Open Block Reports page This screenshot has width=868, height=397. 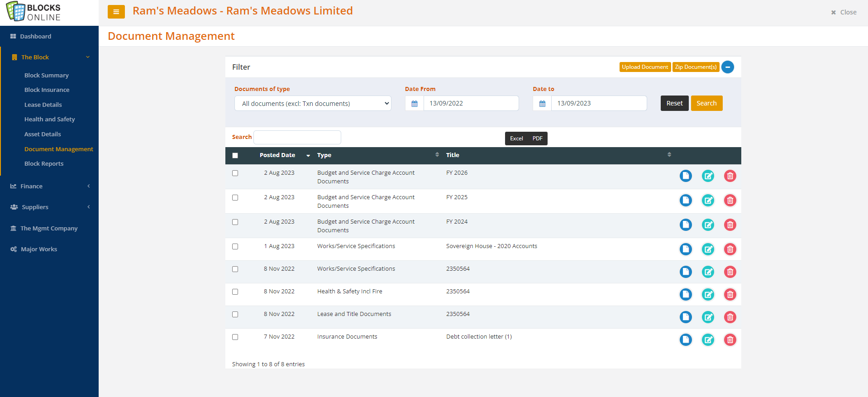pos(44,163)
